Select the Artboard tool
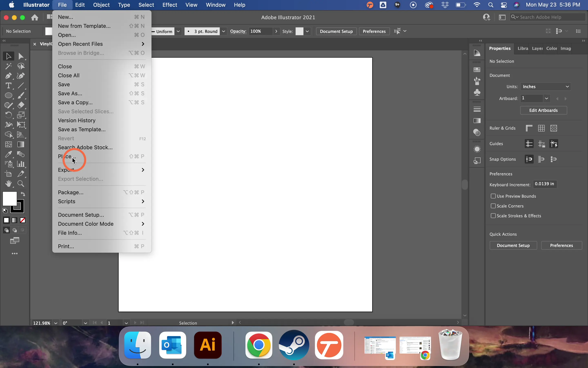588x368 pixels. 9,174
